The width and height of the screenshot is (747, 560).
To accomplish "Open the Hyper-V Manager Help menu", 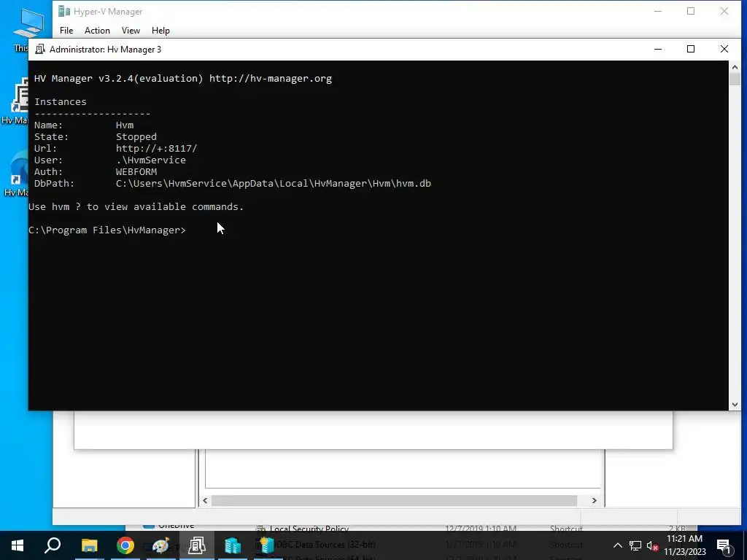I will (160, 31).
